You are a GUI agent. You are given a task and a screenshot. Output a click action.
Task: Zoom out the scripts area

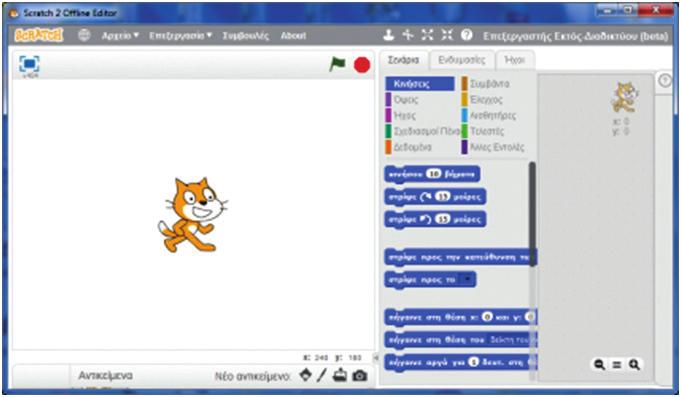(x=600, y=364)
